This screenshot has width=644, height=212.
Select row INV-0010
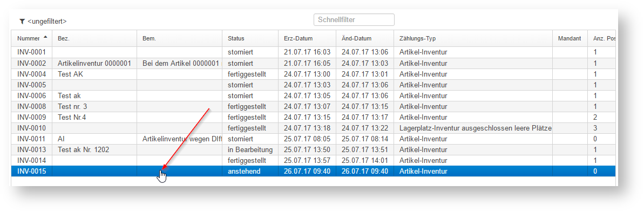(x=314, y=128)
